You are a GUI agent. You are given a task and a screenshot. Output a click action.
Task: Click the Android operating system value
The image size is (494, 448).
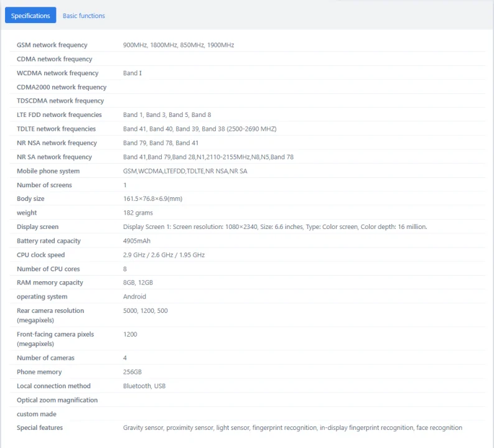[134, 297]
